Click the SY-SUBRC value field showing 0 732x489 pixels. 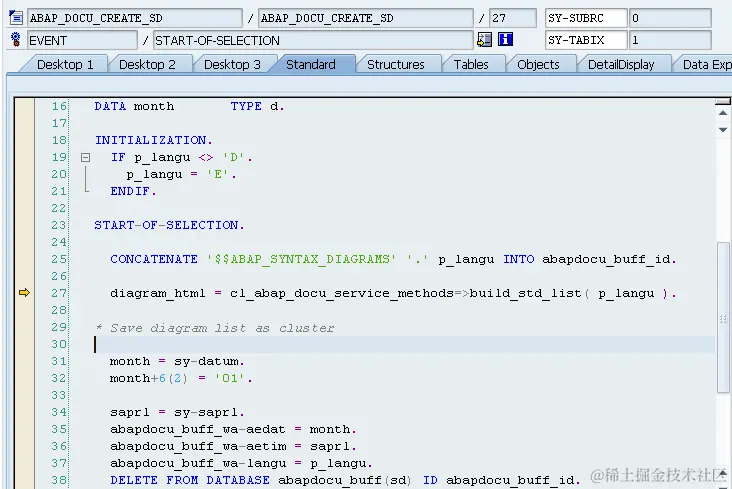[670, 18]
